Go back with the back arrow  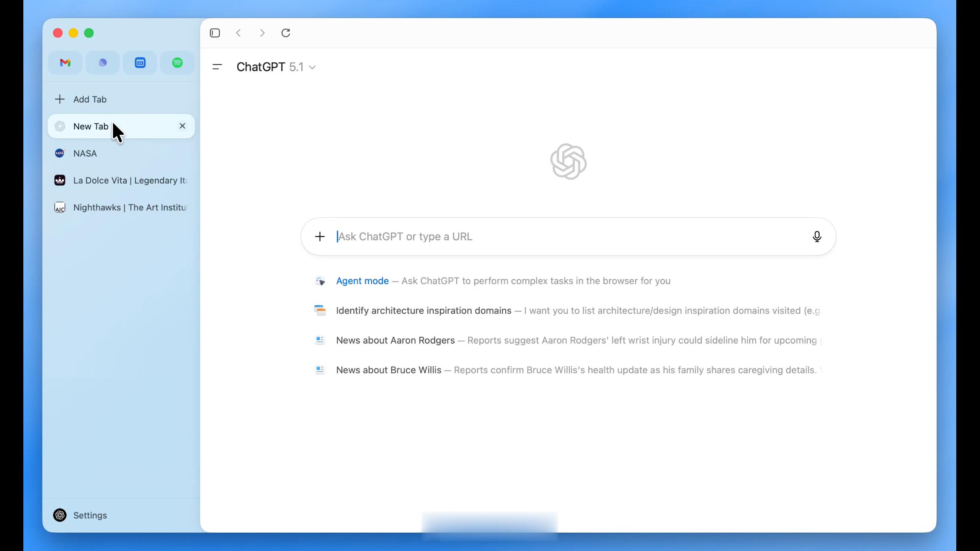pyautogui.click(x=238, y=33)
